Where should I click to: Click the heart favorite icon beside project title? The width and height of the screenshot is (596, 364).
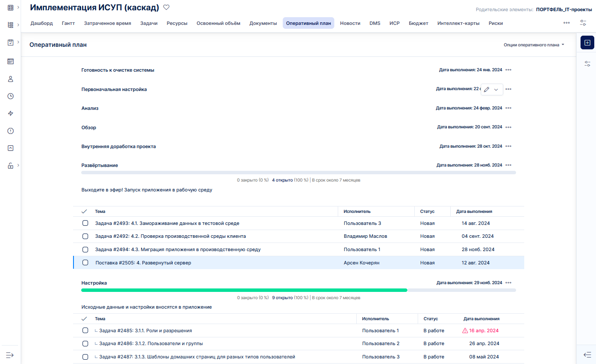[x=166, y=7]
